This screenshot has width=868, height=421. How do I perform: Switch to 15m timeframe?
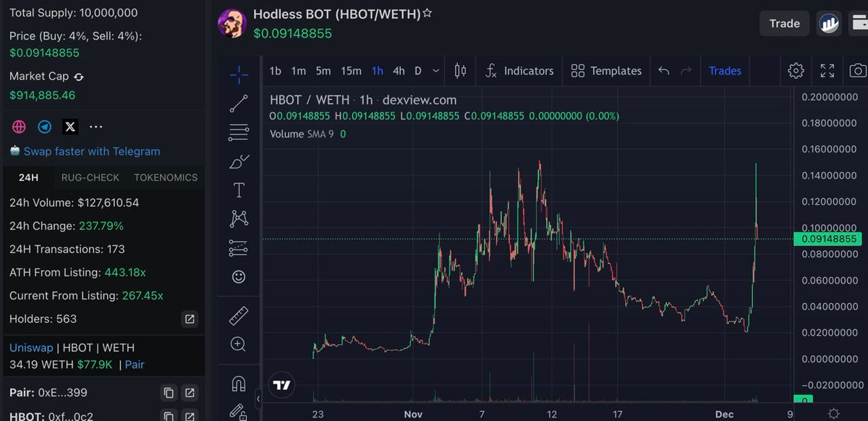coord(351,71)
